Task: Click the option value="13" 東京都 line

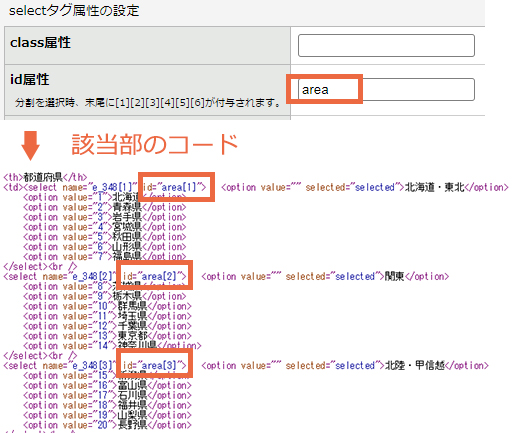Action: 107,336
